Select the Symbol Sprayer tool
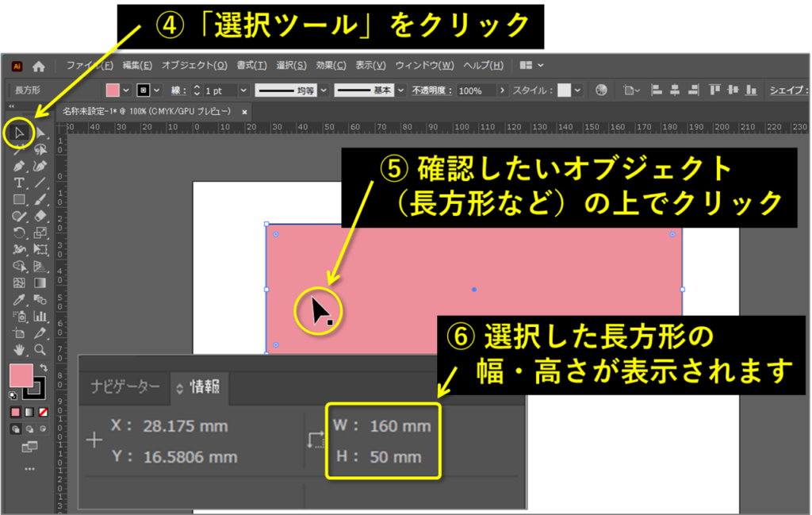812x515 pixels. click(x=19, y=316)
